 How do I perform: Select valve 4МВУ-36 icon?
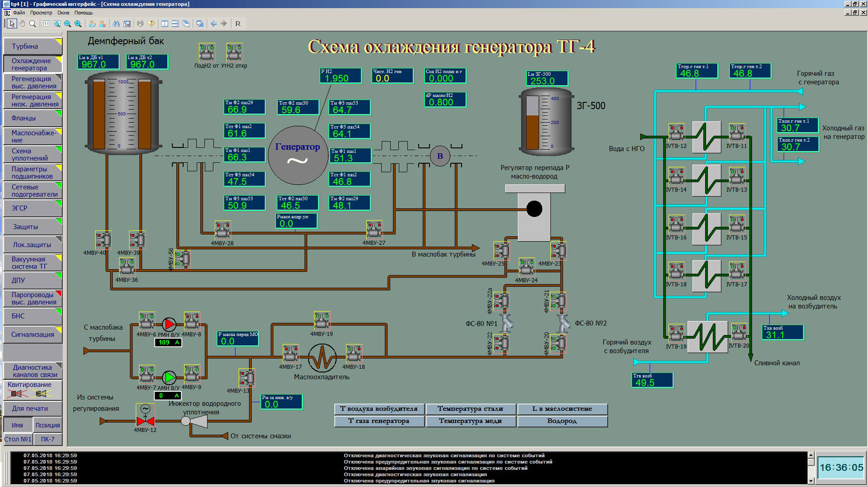pyautogui.click(x=127, y=266)
